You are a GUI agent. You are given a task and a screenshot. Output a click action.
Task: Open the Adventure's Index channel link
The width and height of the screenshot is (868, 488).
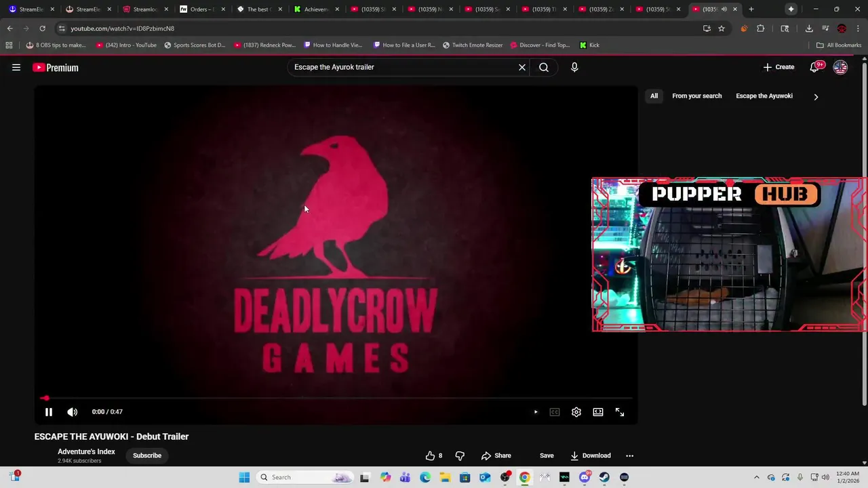point(86,451)
